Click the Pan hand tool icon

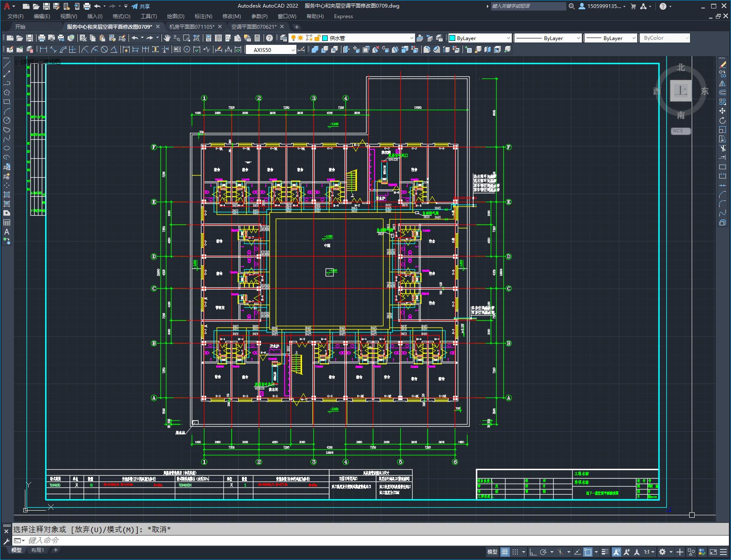(x=167, y=38)
